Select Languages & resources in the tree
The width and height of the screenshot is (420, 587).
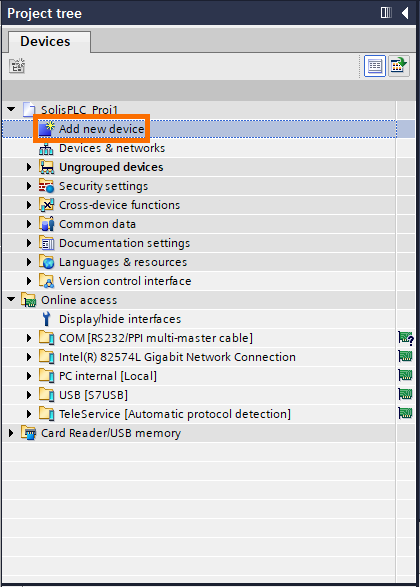[x=123, y=262]
